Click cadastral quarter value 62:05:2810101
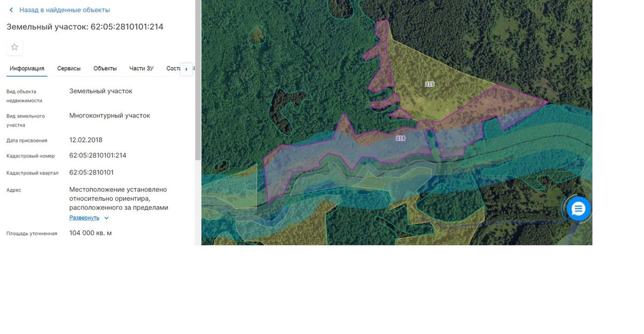 91,173
